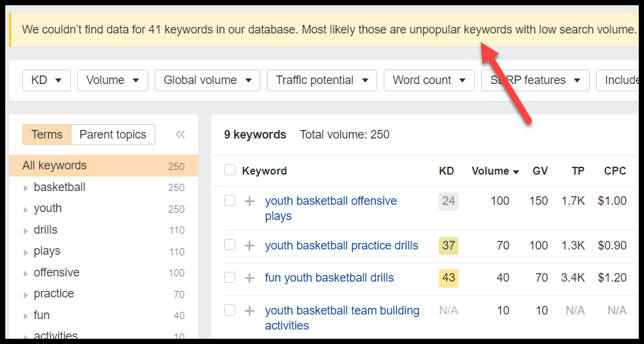Check the fun youth basketball drills row
The width and height of the screenshot is (644, 344).
click(230, 277)
